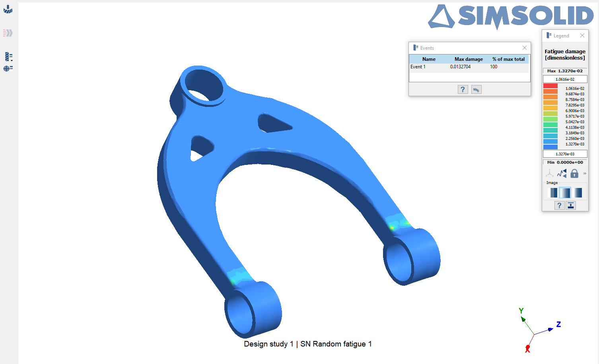Expand more legend options with double chevron
599x364 pixels.
[x=585, y=173]
